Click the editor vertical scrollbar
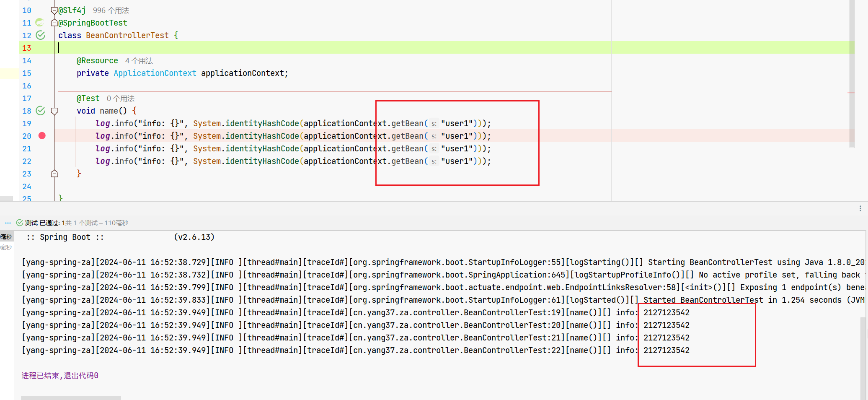 [x=852, y=73]
